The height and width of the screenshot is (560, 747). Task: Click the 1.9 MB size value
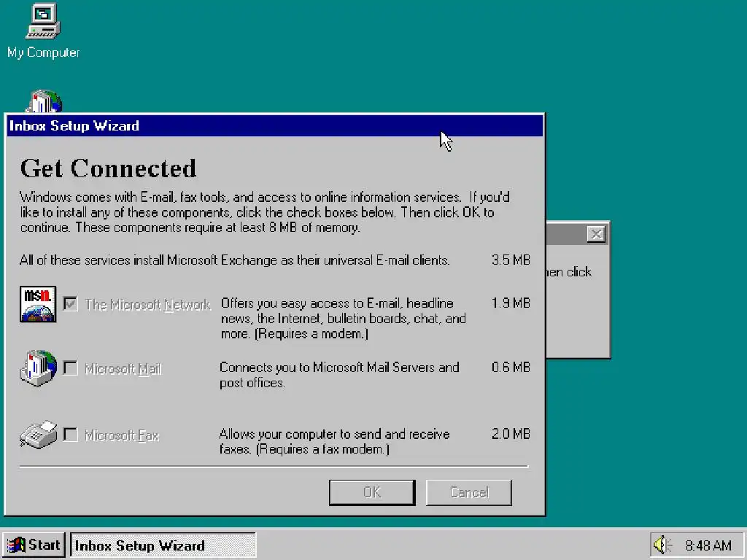(x=511, y=303)
